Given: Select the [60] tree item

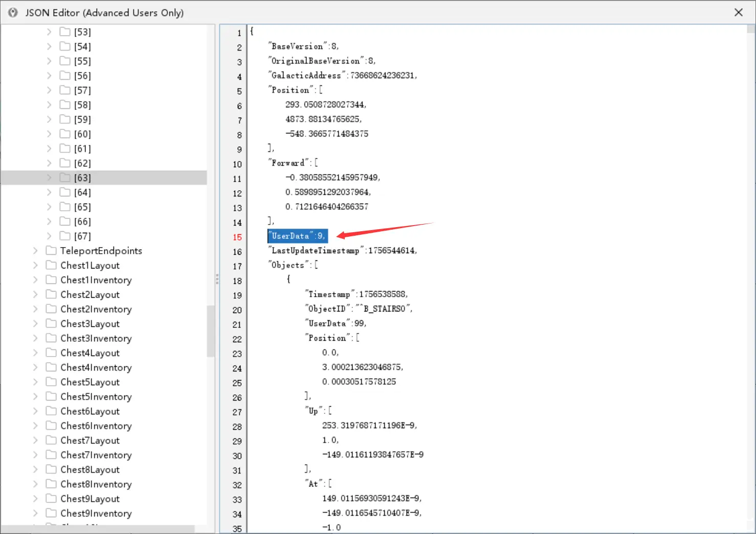Looking at the screenshot, I should (82, 134).
